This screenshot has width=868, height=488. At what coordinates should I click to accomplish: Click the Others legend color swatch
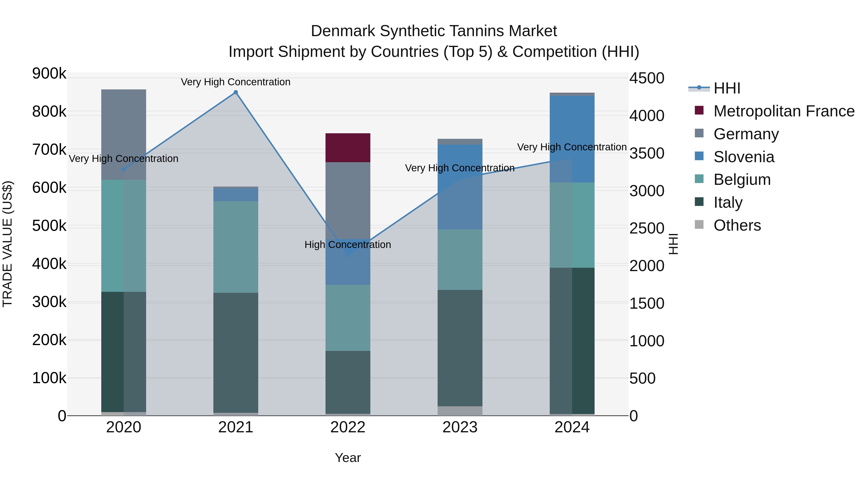tap(699, 224)
